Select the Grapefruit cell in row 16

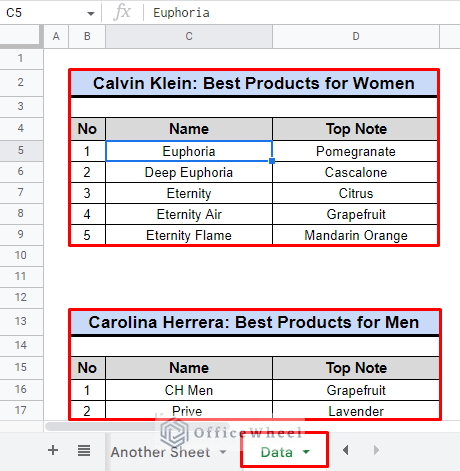coord(356,390)
